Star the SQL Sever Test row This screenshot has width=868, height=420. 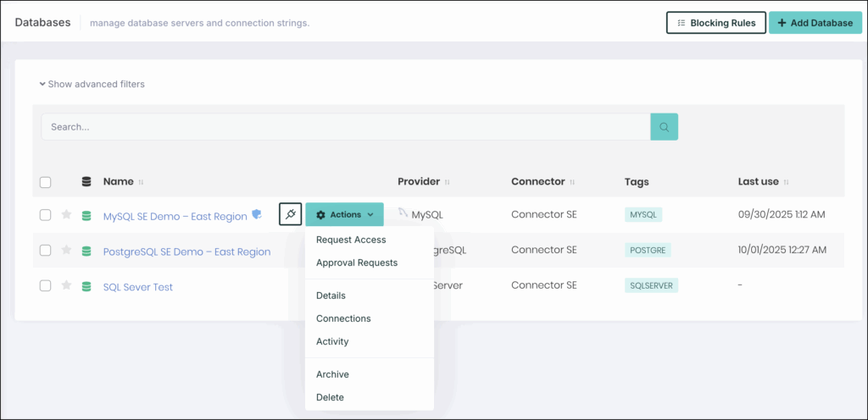point(66,286)
